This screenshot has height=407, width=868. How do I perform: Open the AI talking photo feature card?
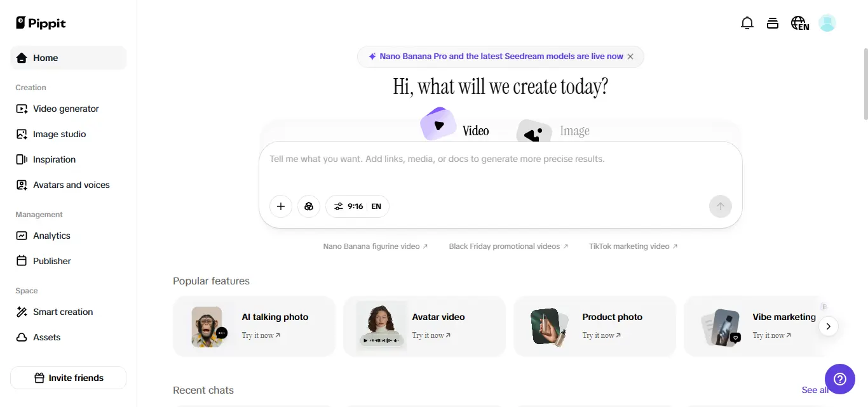point(254,326)
